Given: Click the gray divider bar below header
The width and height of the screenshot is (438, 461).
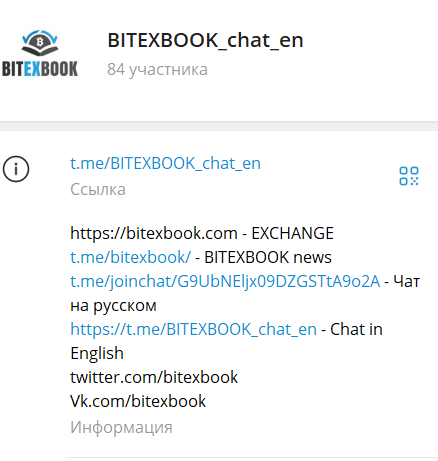Looking at the screenshot, I should click(219, 126).
